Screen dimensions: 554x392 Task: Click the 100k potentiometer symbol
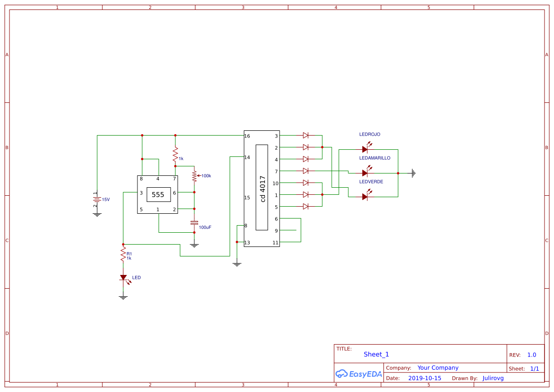[x=194, y=175]
